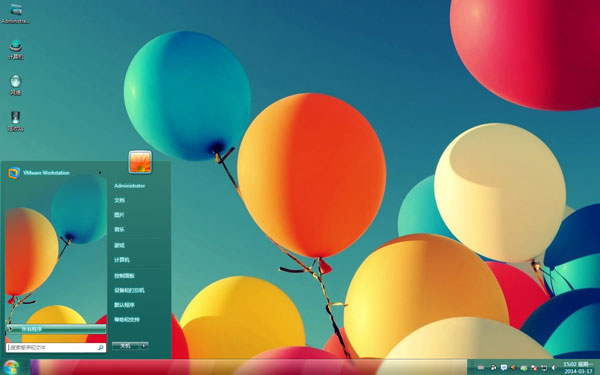Expand 所有程序 in the Start menu
This screenshot has width=600, height=375.
point(56,329)
